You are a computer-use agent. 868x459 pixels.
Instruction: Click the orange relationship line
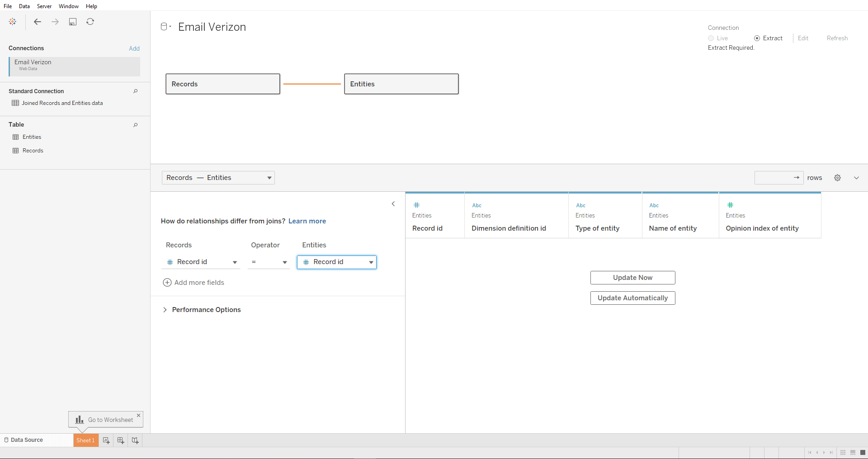click(312, 84)
